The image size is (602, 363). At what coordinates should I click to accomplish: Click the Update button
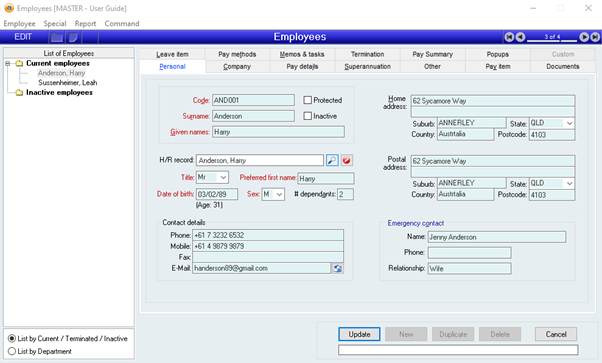(x=359, y=334)
